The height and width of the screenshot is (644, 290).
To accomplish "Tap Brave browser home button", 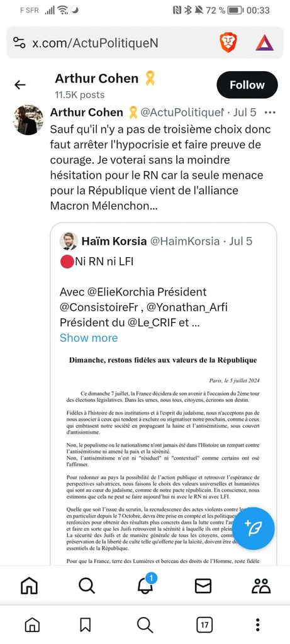I will 33,625.
